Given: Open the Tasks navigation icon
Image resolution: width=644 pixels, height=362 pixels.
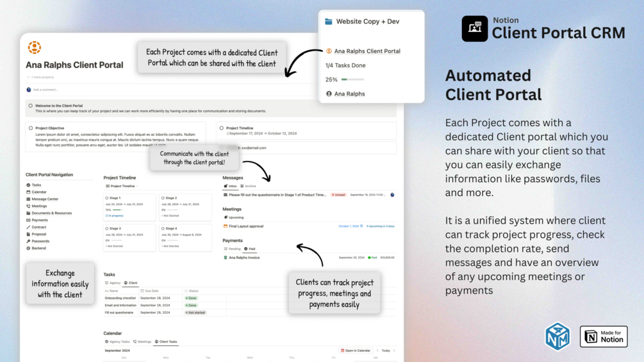Looking at the screenshot, I should coord(28,185).
